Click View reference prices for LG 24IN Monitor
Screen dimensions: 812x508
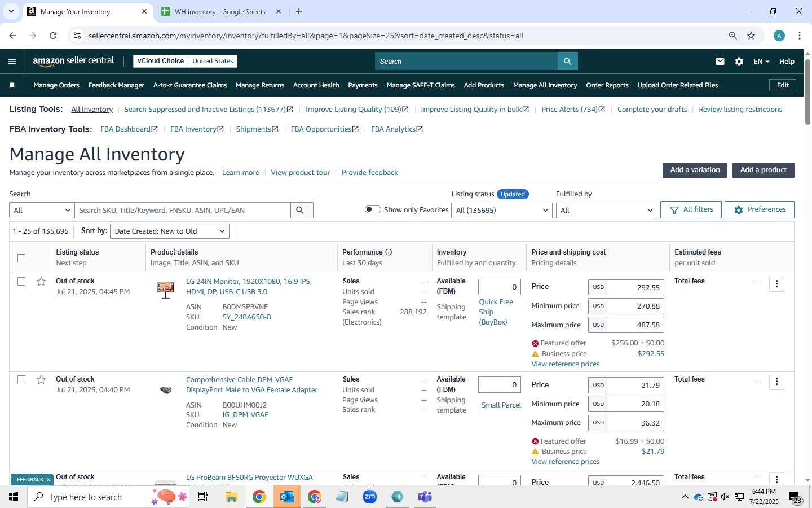(x=565, y=364)
